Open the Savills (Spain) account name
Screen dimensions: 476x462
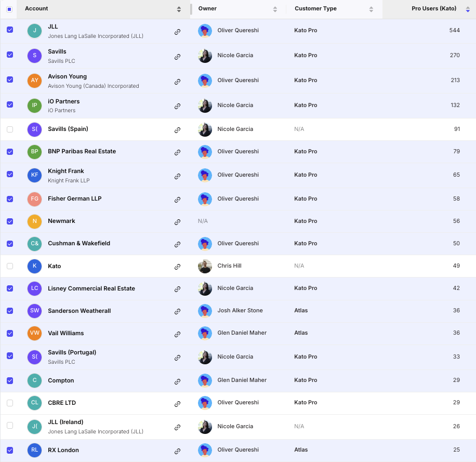click(68, 129)
